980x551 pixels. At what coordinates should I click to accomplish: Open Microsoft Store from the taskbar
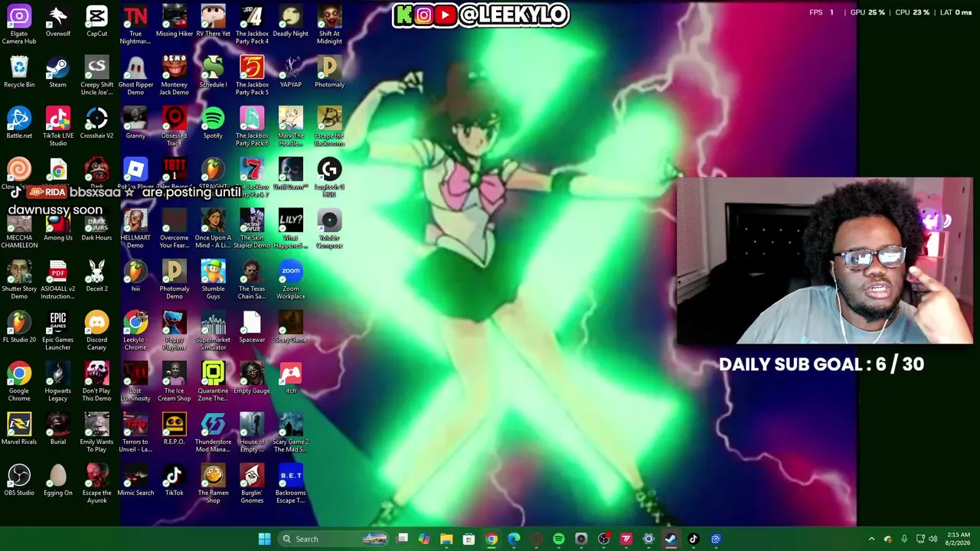click(469, 539)
